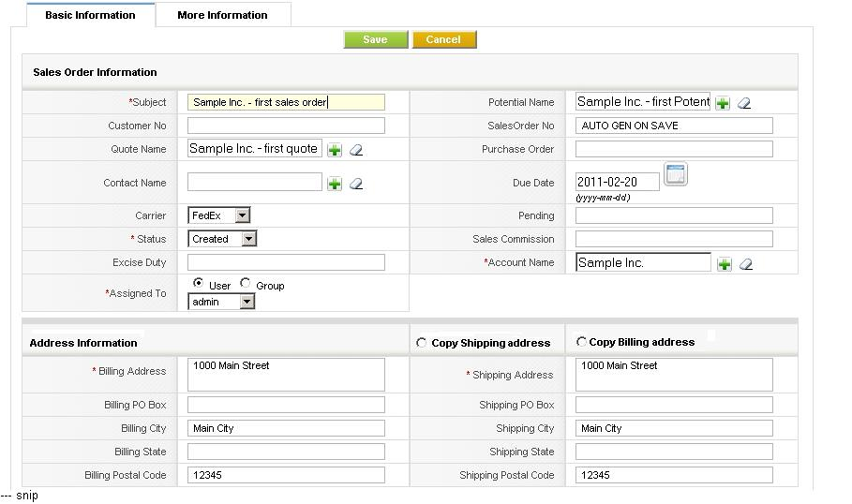Select the Copy Shipping address radio button

(x=421, y=343)
